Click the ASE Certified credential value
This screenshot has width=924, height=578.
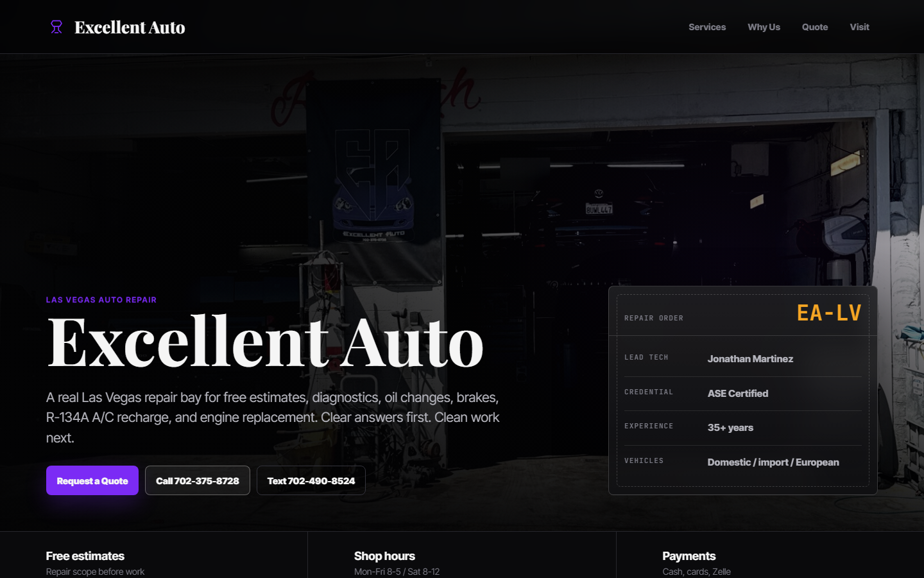(738, 393)
